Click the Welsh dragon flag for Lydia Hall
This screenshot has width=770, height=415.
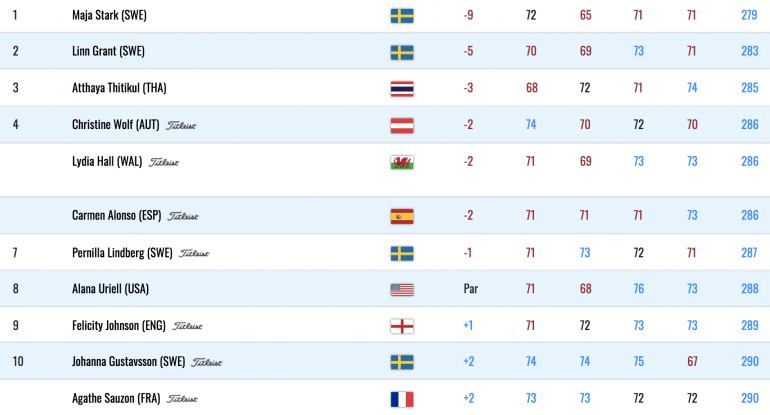[402, 162]
